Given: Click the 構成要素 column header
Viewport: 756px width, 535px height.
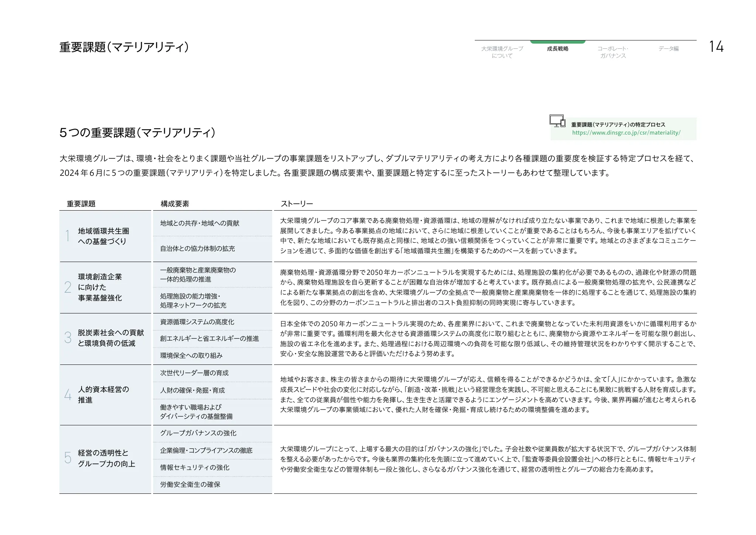Looking at the screenshot, I should click(x=175, y=203).
